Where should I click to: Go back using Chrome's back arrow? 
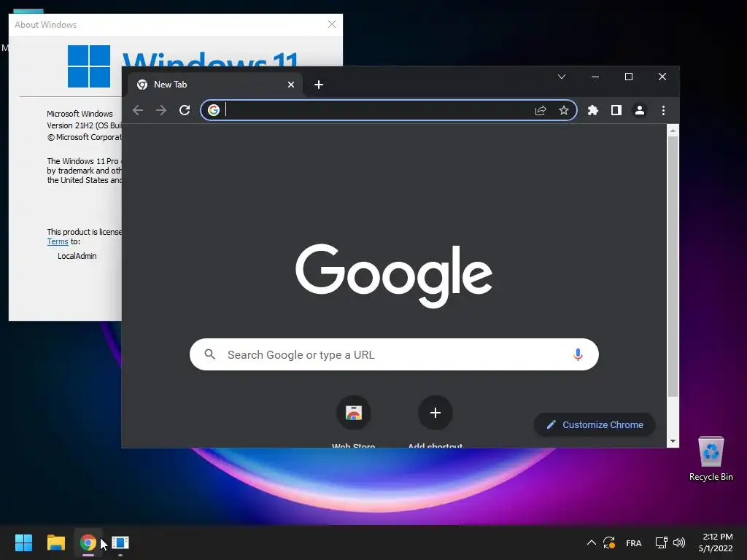click(x=138, y=111)
